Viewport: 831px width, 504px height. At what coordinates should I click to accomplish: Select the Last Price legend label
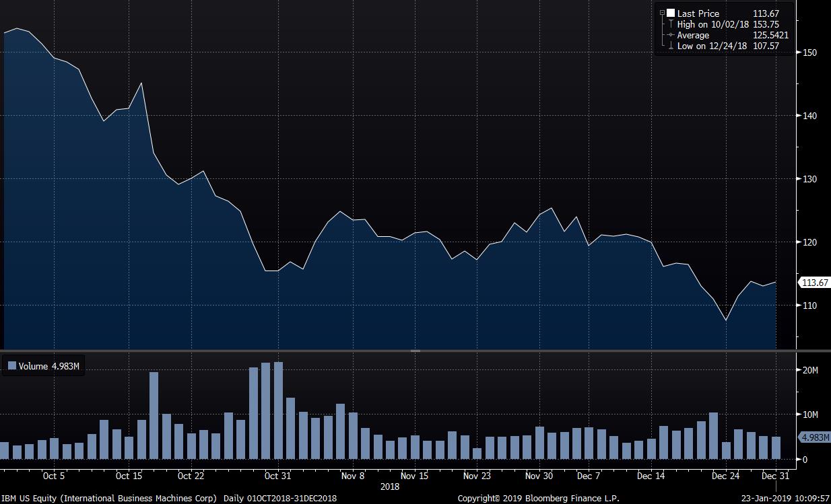tap(698, 13)
